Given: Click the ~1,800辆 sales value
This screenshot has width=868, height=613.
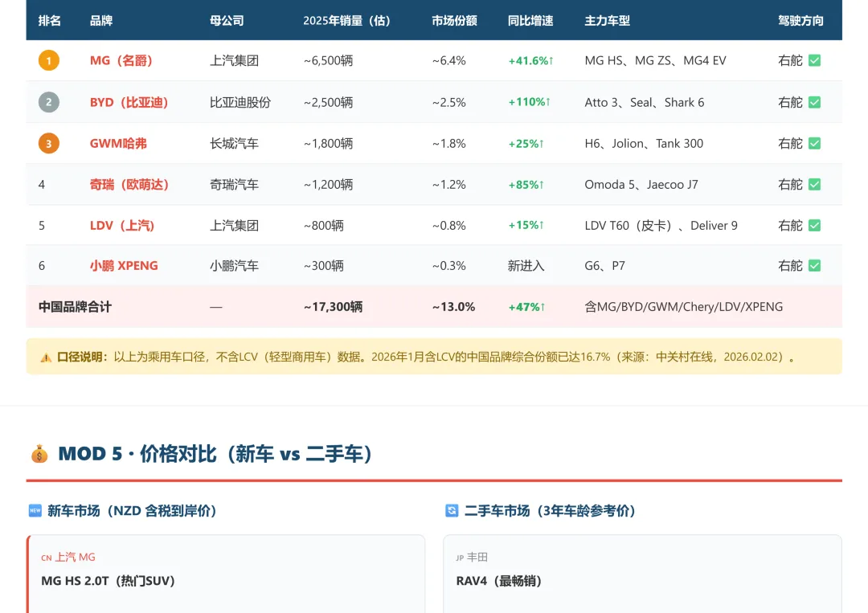Looking at the screenshot, I should (x=328, y=144).
